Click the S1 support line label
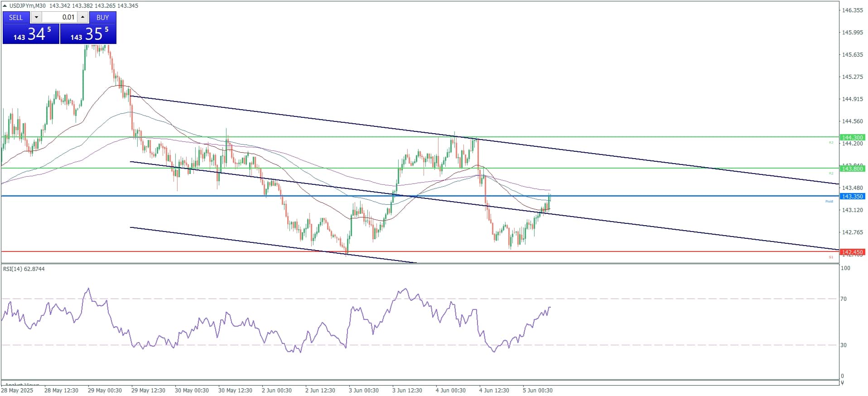 [831, 257]
